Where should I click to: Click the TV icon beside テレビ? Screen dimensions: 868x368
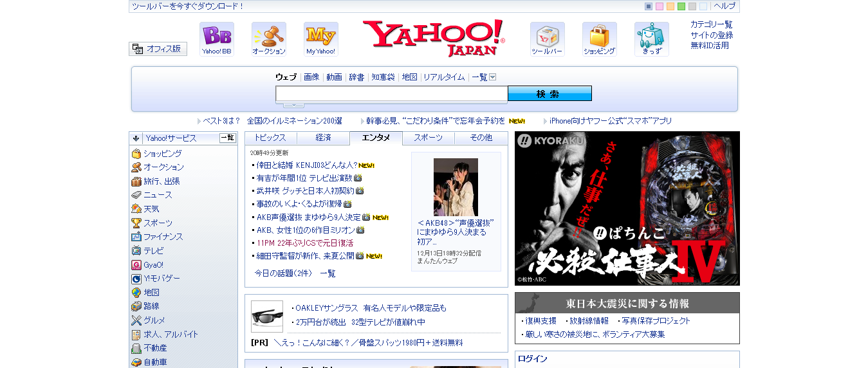click(x=136, y=251)
